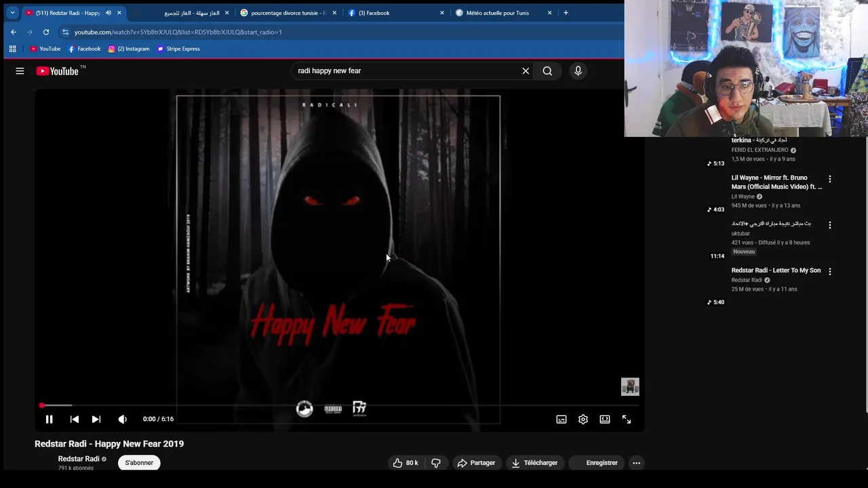Image resolution: width=868 pixels, height=488 pixels.
Task: Open the YouTube guide hamburger menu
Action: [20, 70]
